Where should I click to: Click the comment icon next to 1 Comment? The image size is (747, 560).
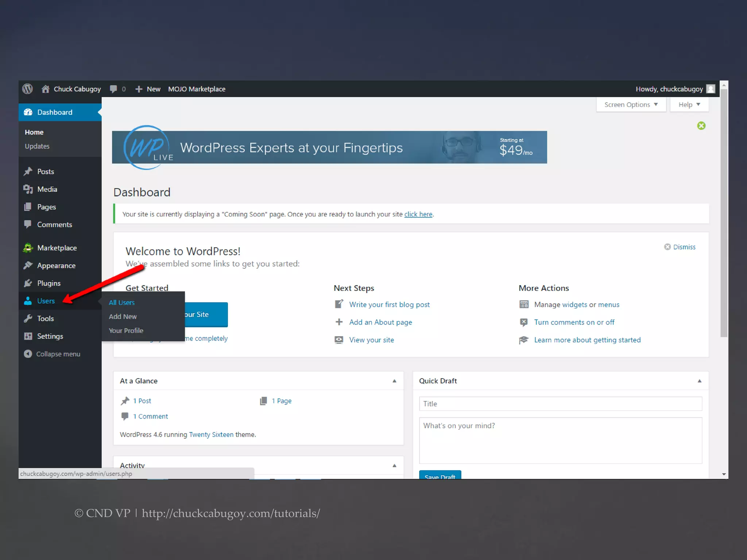(x=125, y=416)
